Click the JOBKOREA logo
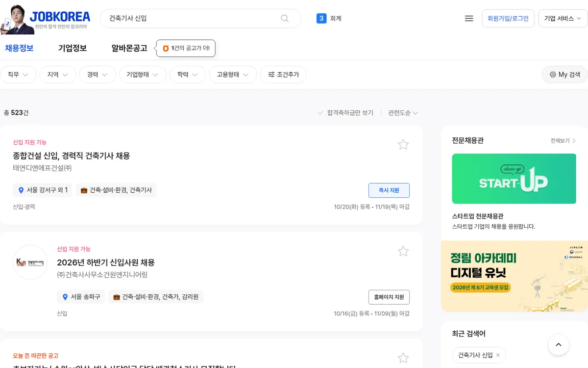This screenshot has height=368, width=588. [x=60, y=18]
